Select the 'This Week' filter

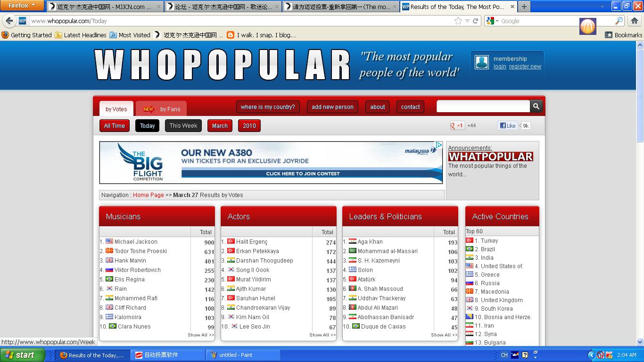(183, 126)
